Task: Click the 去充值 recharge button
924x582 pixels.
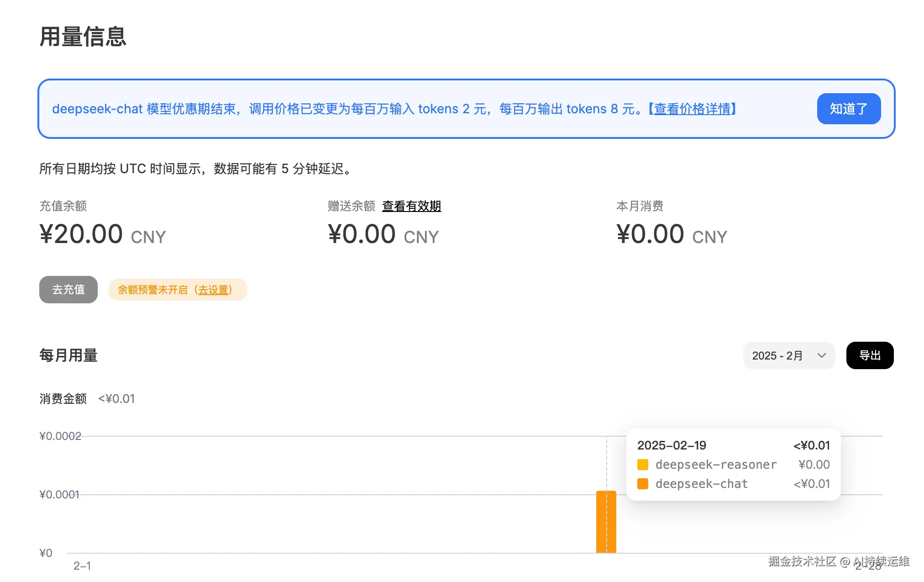Action: [68, 290]
